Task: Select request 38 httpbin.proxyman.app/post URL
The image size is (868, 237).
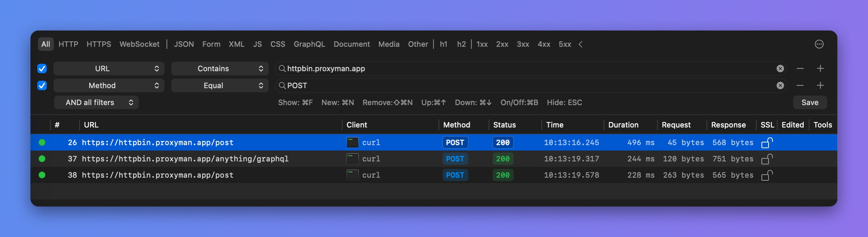Action: click(x=158, y=175)
